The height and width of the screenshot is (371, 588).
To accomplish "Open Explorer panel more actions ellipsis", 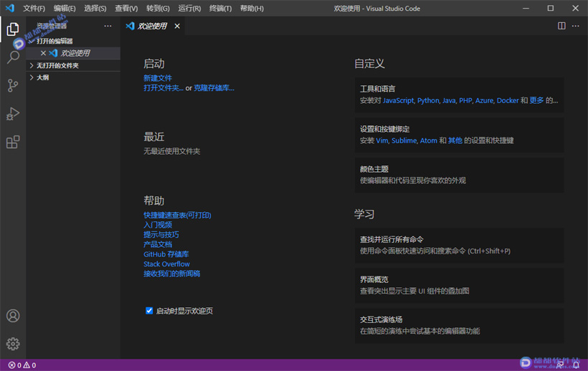I will click(108, 26).
